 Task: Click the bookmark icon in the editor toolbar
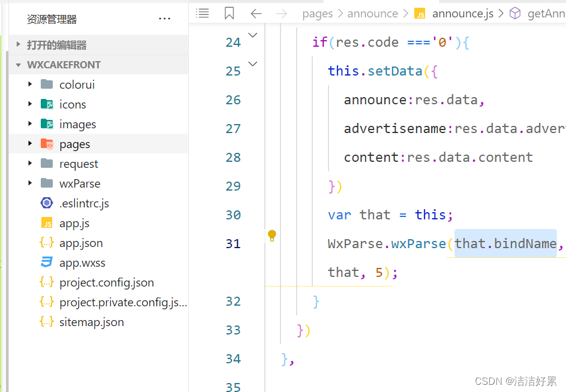tap(228, 13)
